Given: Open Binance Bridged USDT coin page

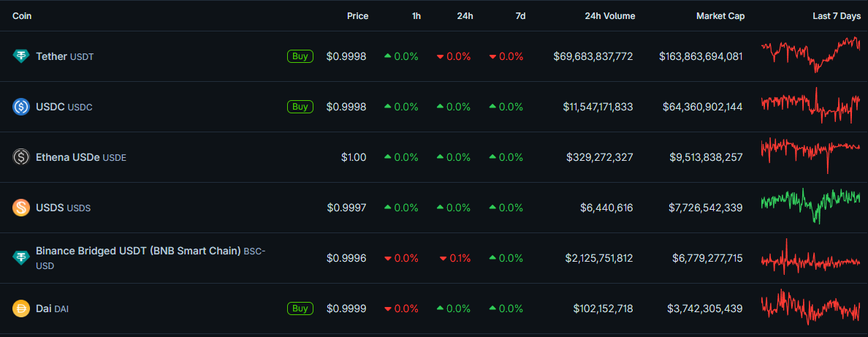Looking at the screenshot, I should click(x=138, y=251).
